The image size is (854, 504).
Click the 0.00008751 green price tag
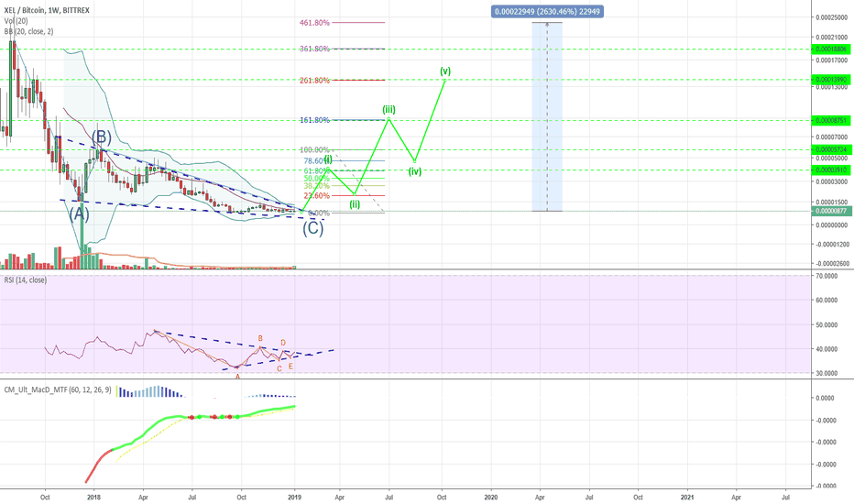pyautogui.click(x=830, y=120)
